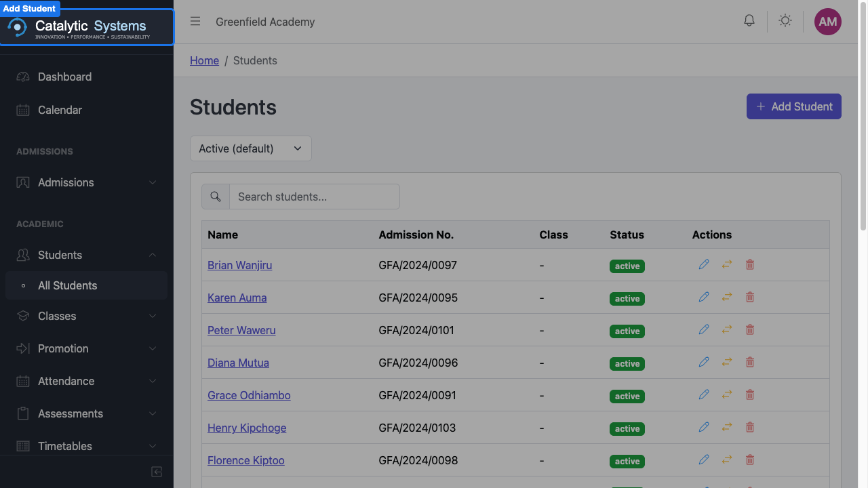868x488 pixels.
Task: Click Greenfield Academy header title
Action: [265, 22]
